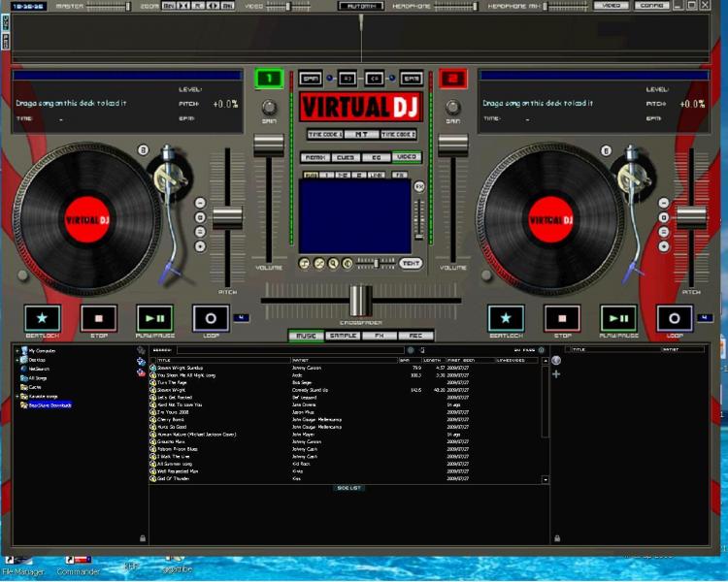Click the plus icon in side panel
728x582 pixels.
tap(556, 374)
